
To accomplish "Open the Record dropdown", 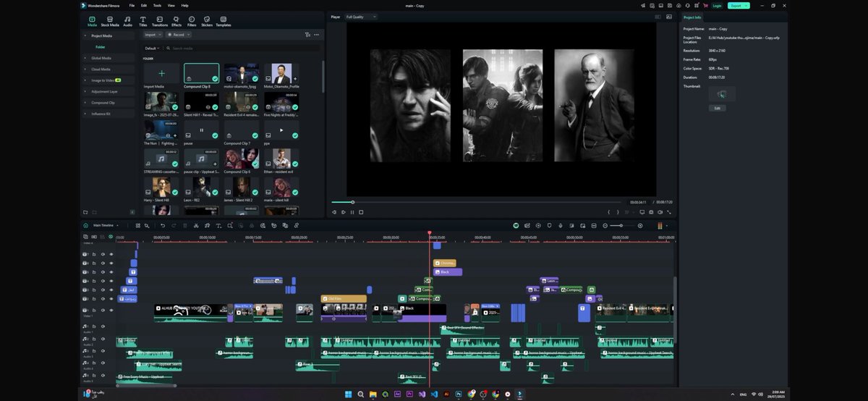I will pos(178,34).
